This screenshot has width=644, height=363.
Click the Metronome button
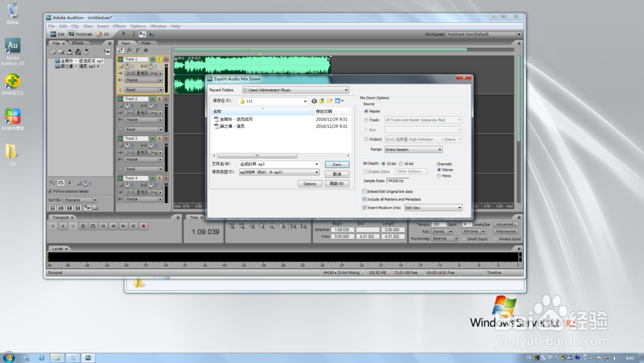click(506, 231)
